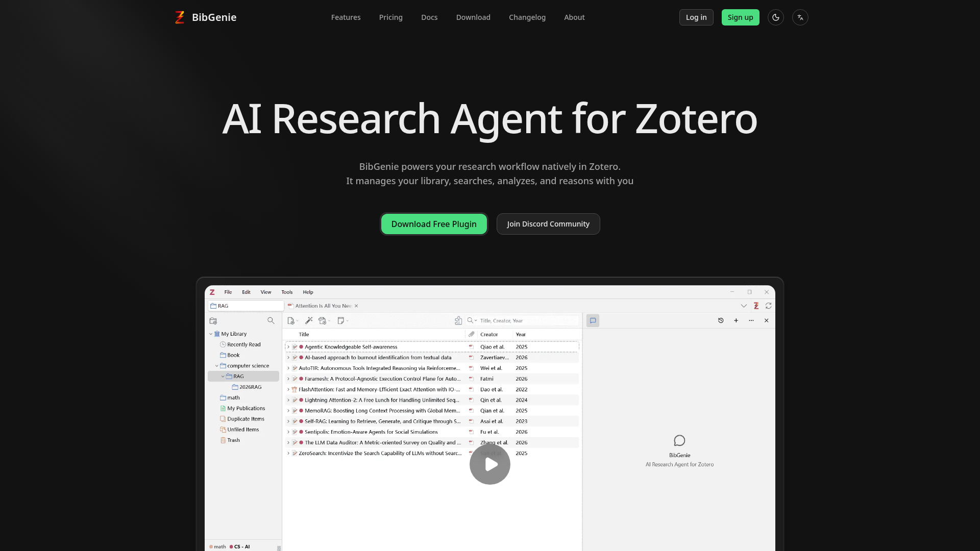980x551 pixels.
Task: Open the Pricing link
Action: coord(391,17)
